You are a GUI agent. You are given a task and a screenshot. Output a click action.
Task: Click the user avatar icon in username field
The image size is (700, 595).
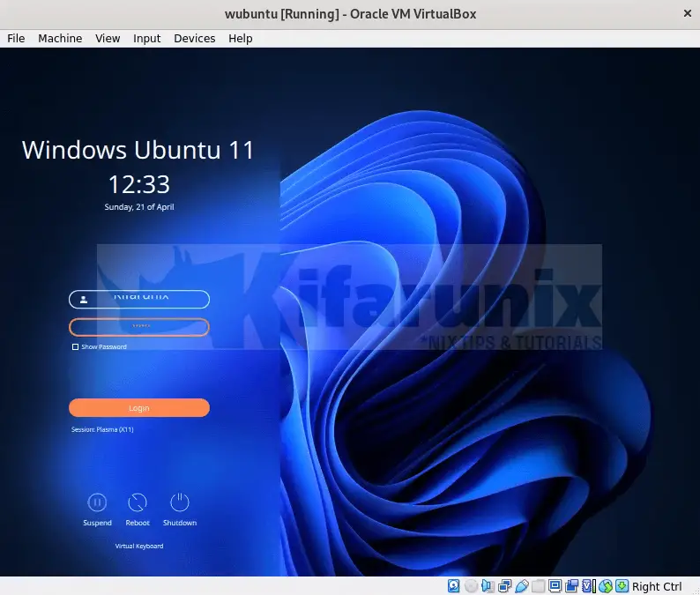click(84, 300)
